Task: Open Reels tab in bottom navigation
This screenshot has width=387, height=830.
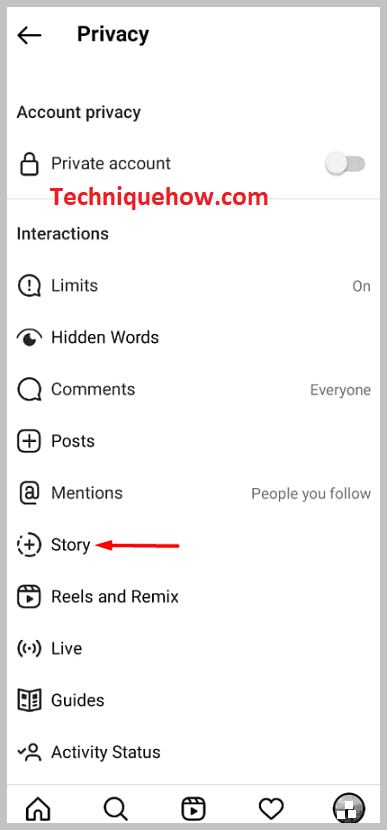Action: coord(193,808)
